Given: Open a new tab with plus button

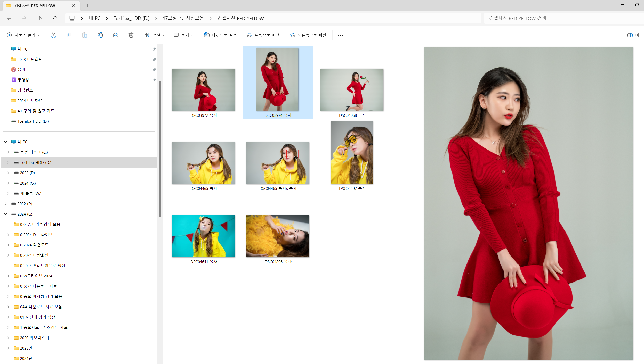Looking at the screenshot, I should click(x=87, y=6).
